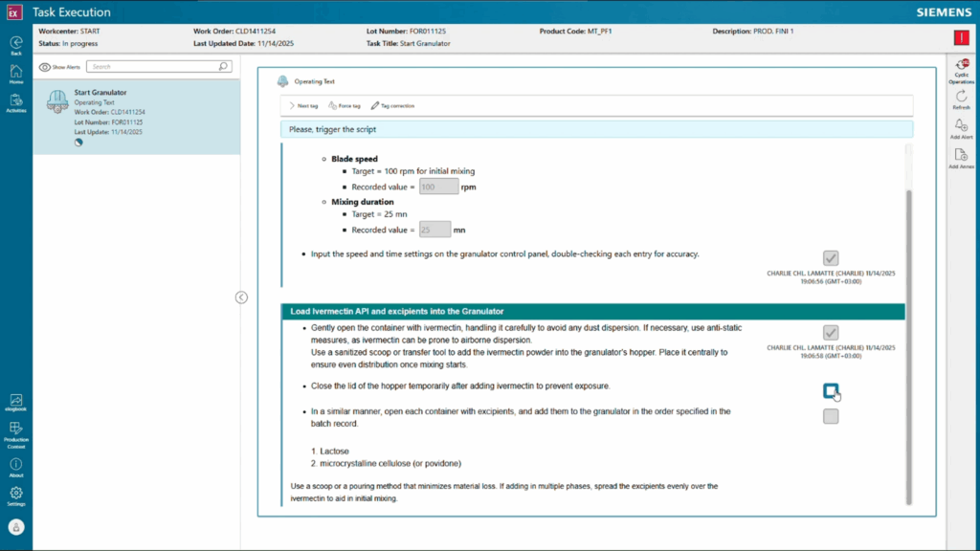Click Tag correction in the toolbar
Screen dimensions: 980x551
click(392, 105)
